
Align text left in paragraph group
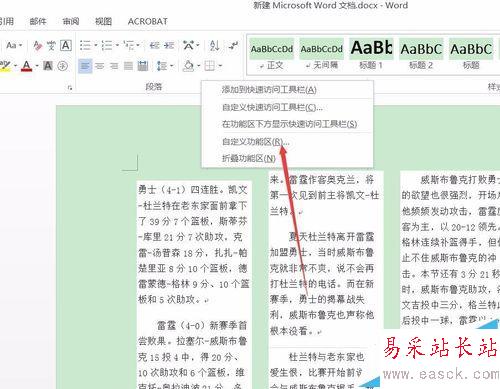pyautogui.click(x=85, y=66)
